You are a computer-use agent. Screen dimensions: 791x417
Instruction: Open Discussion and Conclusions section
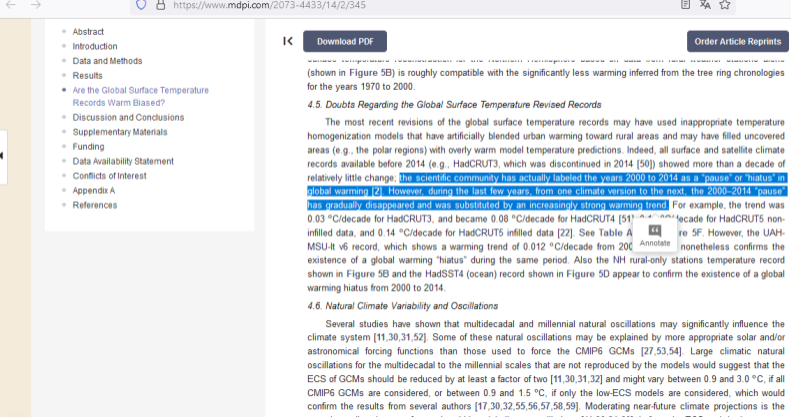pyautogui.click(x=128, y=117)
